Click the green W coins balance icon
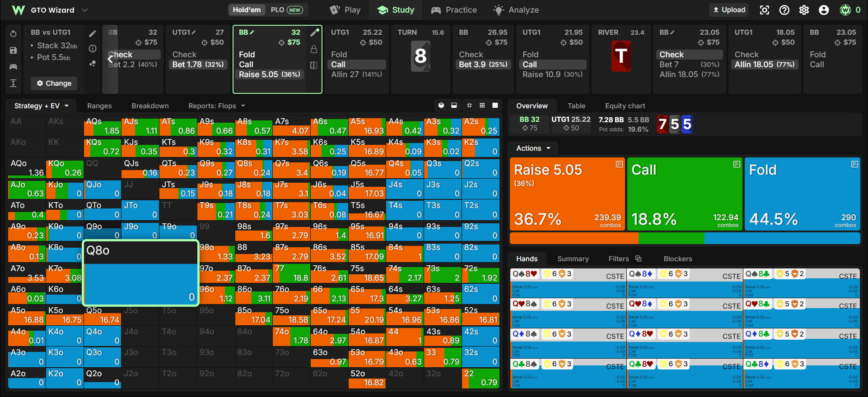The image size is (868, 397). click(845, 10)
